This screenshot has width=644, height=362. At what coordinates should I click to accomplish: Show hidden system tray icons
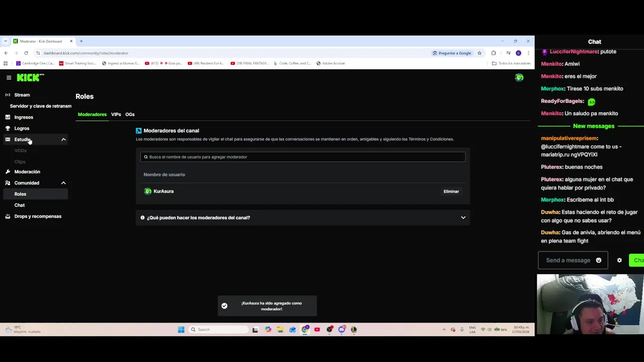click(x=444, y=329)
